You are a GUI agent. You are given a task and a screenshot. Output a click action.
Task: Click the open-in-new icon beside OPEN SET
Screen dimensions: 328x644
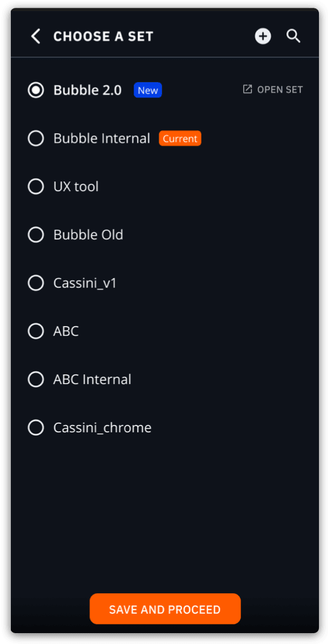point(247,89)
